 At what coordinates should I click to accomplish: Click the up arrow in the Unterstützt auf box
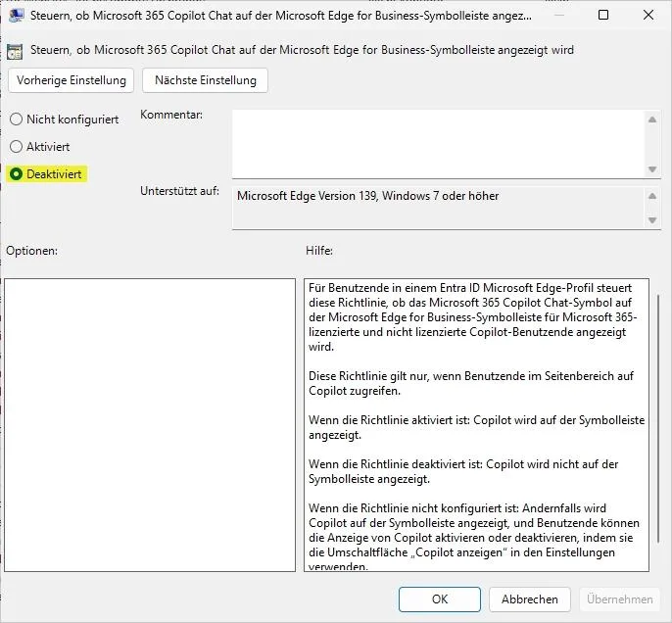[653, 195]
